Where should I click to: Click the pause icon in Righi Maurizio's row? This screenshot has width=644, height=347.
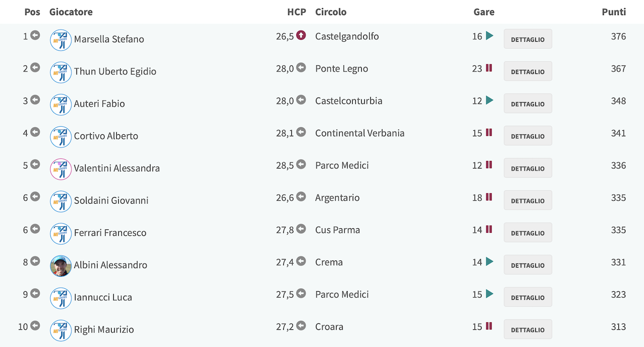click(x=489, y=326)
